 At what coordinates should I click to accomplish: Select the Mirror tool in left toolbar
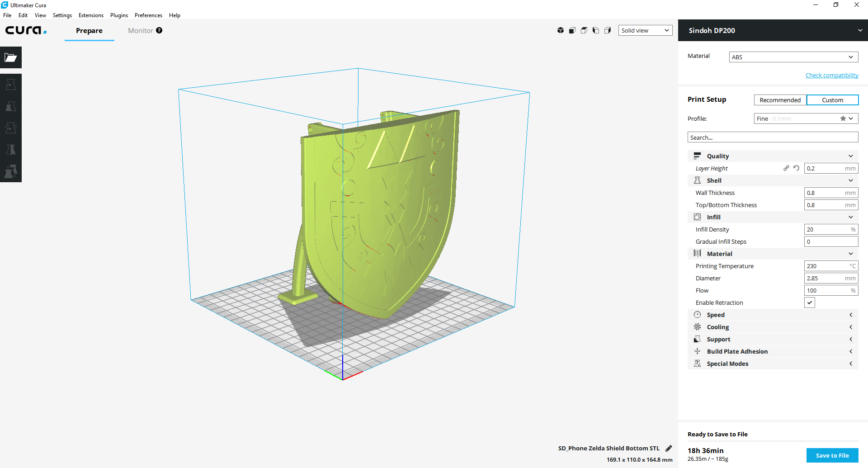coord(11,150)
